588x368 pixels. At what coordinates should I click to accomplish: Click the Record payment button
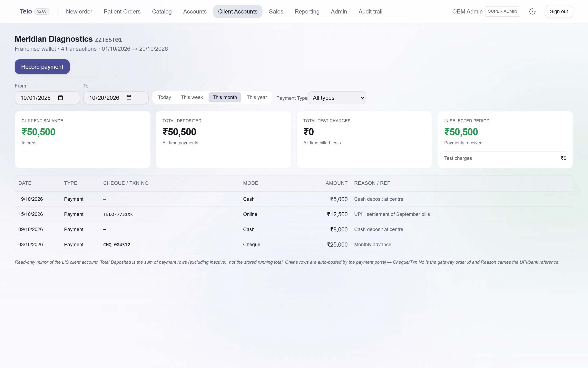click(42, 67)
